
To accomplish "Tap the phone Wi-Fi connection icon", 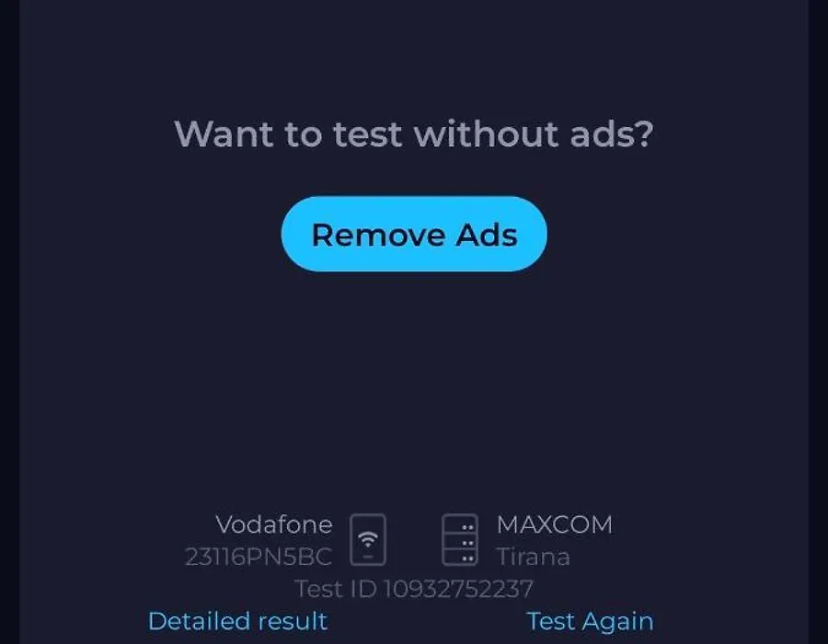I will [x=368, y=539].
